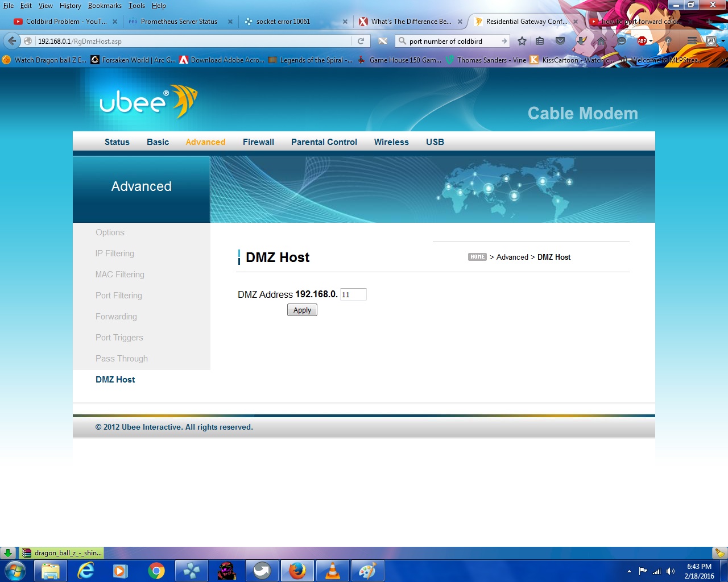This screenshot has height=582, width=728.
Task: Go back using the back arrow
Action: (x=12, y=41)
